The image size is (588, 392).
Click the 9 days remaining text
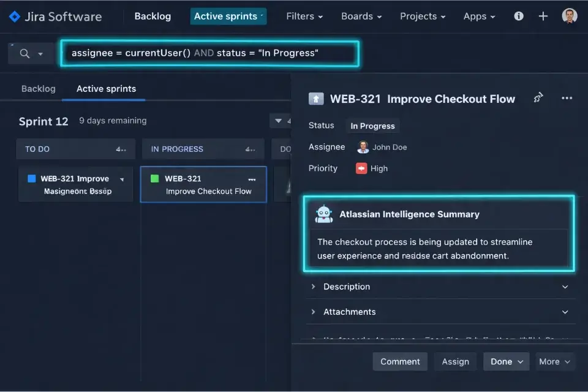point(113,121)
